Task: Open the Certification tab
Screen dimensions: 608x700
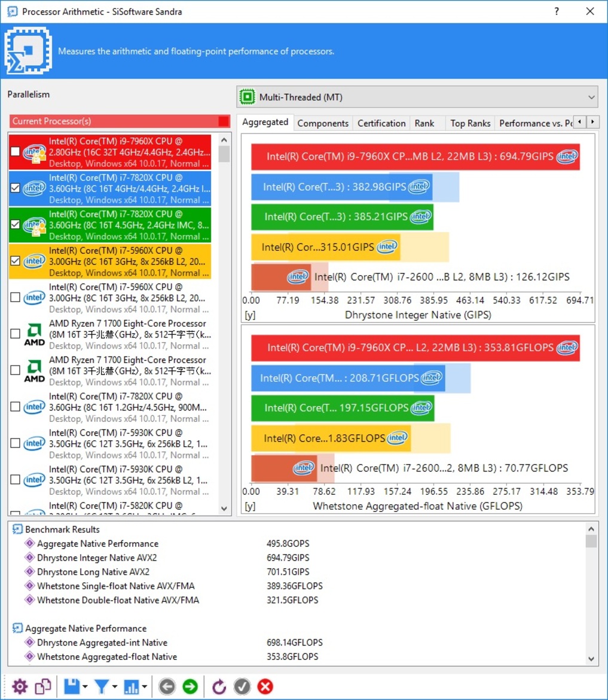Action: 381,123
